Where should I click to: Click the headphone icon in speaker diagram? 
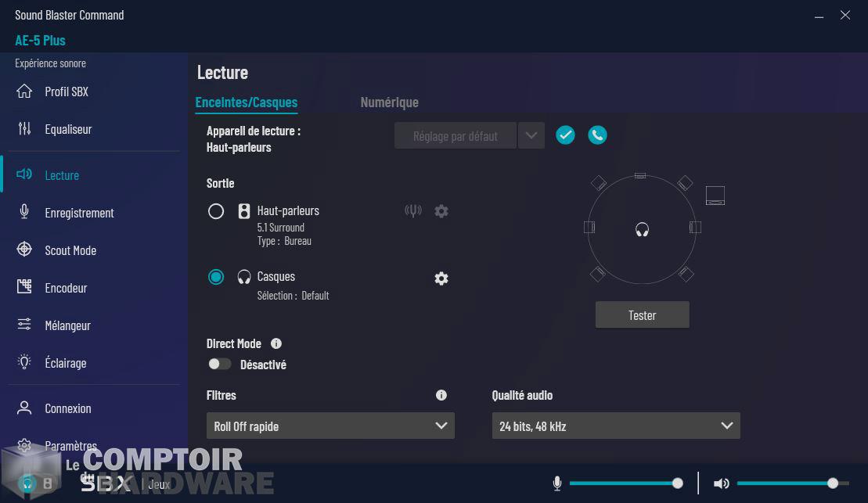point(642,229)
